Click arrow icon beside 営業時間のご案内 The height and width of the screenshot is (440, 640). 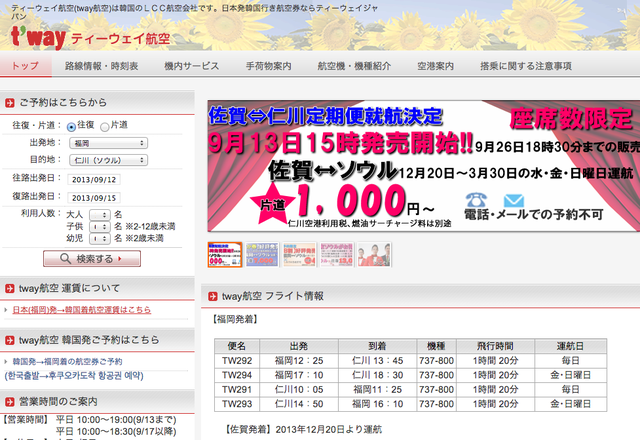point(9,402)
